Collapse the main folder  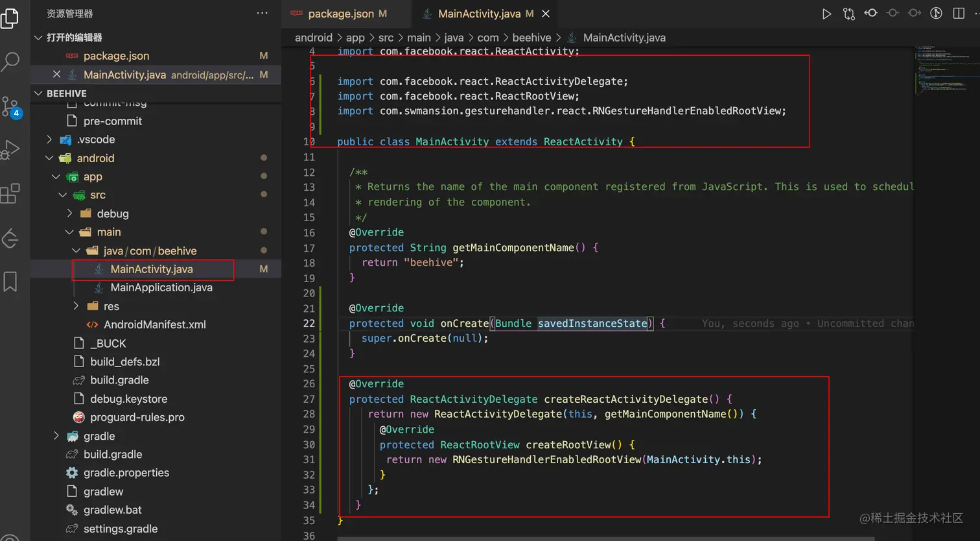70,232
